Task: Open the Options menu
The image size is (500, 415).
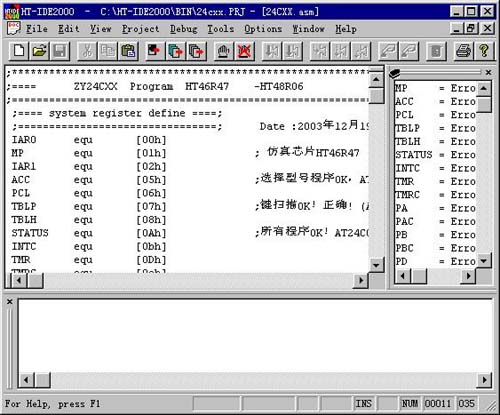Action: [263, 29]
